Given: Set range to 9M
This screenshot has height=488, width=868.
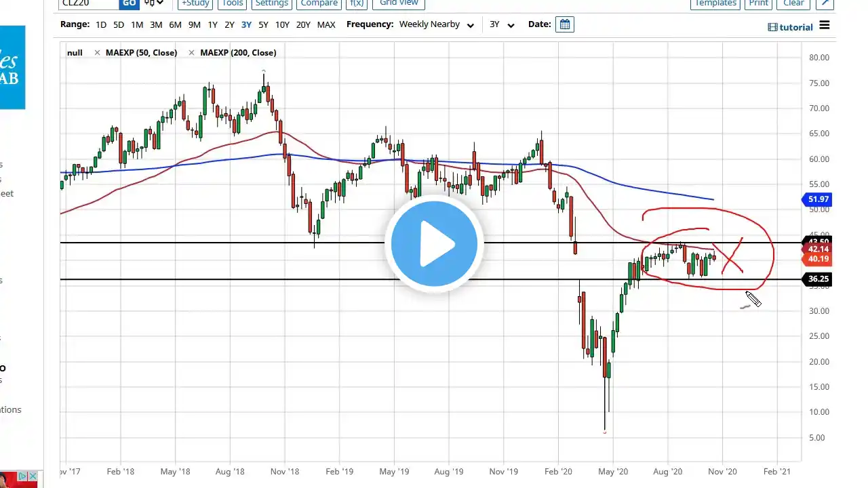Looking at the screenshot, I should pyautogui.click(x=195, y=24).
